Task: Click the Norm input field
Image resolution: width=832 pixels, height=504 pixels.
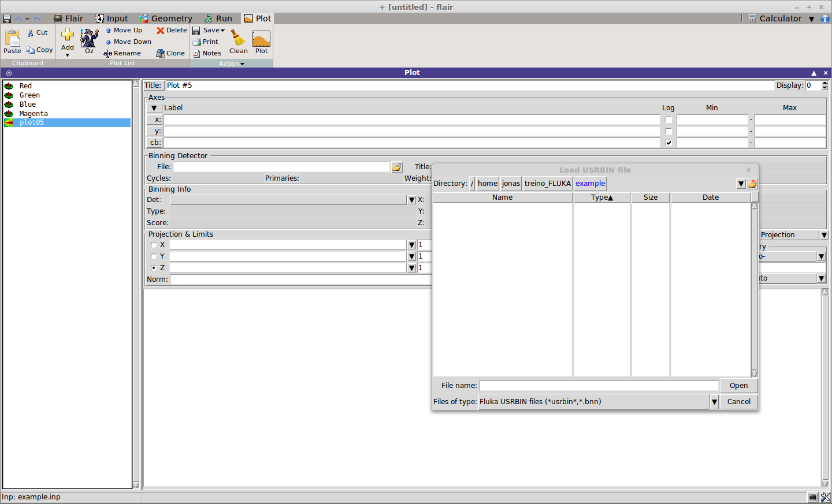Action: pos(300,279)
